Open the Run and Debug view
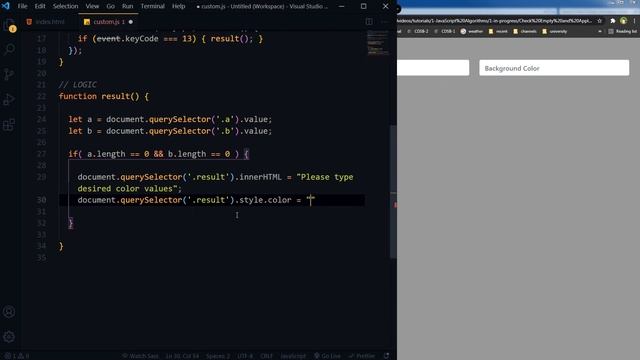The width and height of the screenshot is (640, 360). 9,99
